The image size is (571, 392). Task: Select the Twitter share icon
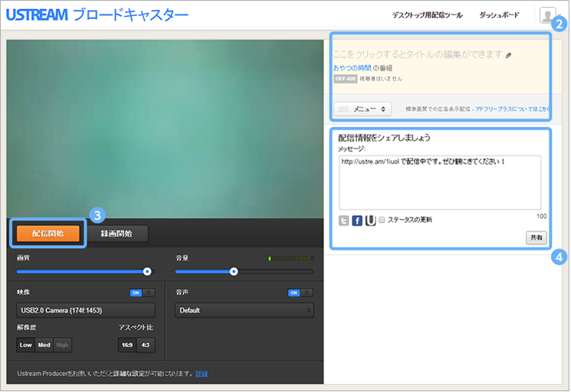(343, 220)
